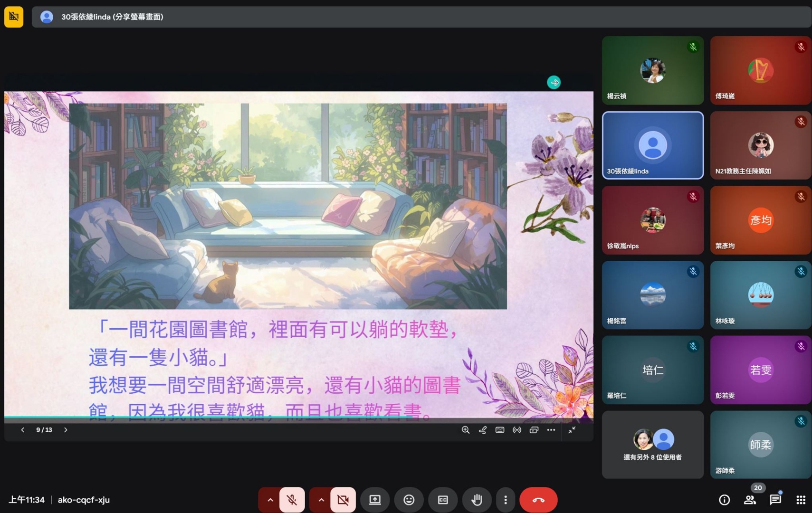Toggle the camera on/off button
This screenshot has height=513, width=812.
pos(343,500)
